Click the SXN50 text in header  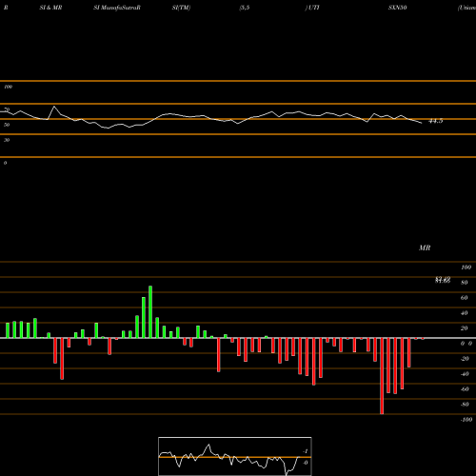(398, 8)
